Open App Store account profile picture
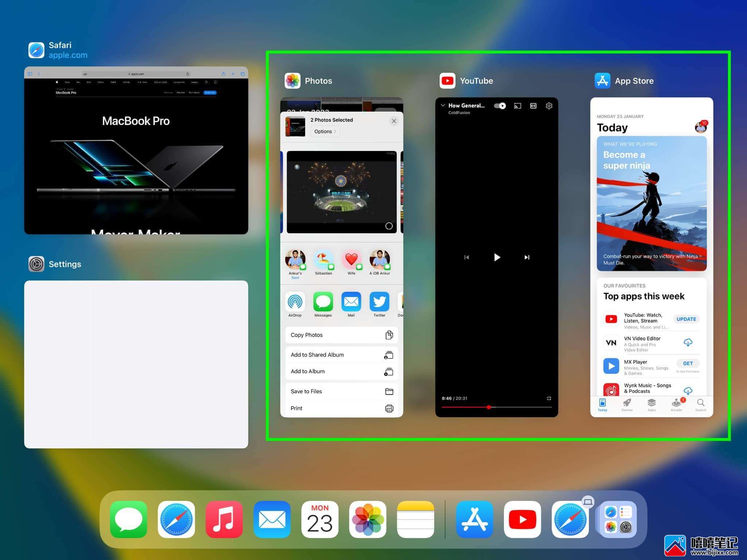Viewport: 747px width, 560px height. pos(700,127)
